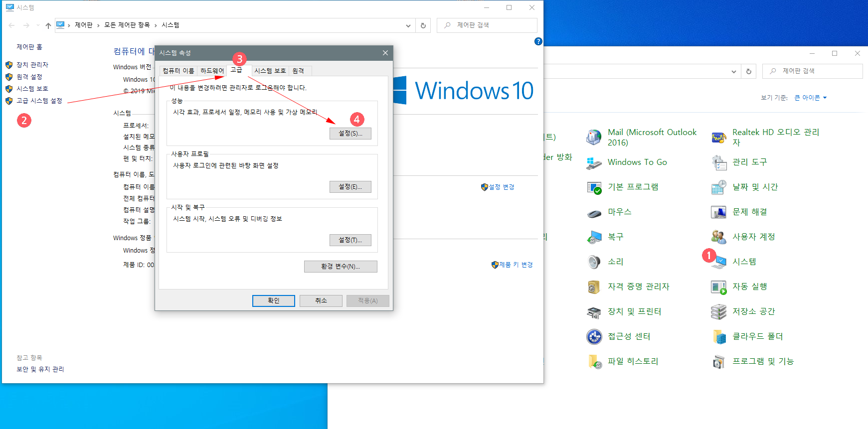Open Realtek HD 오디오 관리자 icon
This screenshot has height=429, width=868.
[x=718, y=137]
